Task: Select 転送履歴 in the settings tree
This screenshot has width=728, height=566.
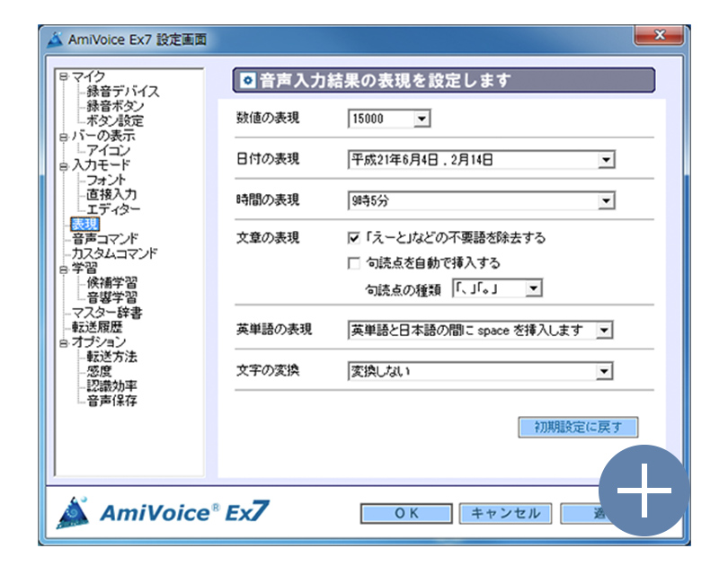Action: [x=97, y=327]
